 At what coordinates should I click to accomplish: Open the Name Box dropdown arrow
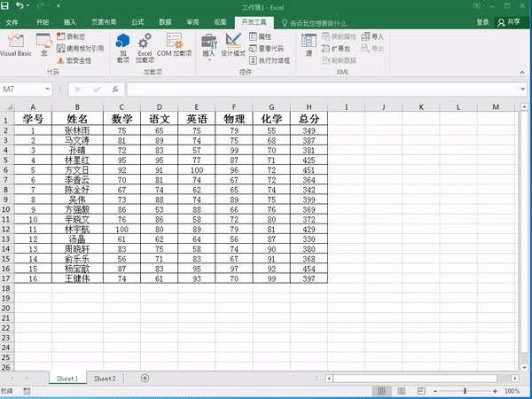[47, 90]
